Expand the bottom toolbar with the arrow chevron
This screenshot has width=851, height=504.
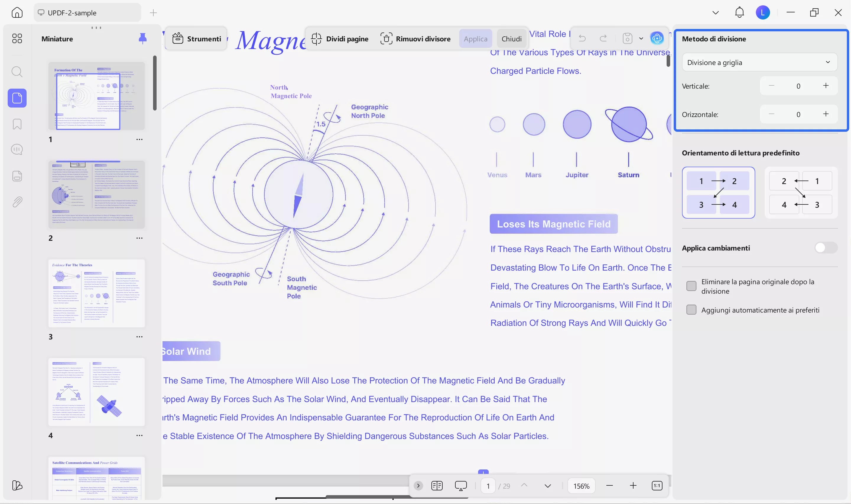click(418, 486)
